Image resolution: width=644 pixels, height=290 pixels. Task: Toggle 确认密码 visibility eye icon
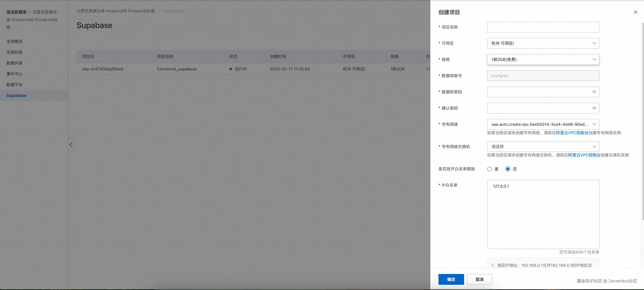(x=594, y=108)
